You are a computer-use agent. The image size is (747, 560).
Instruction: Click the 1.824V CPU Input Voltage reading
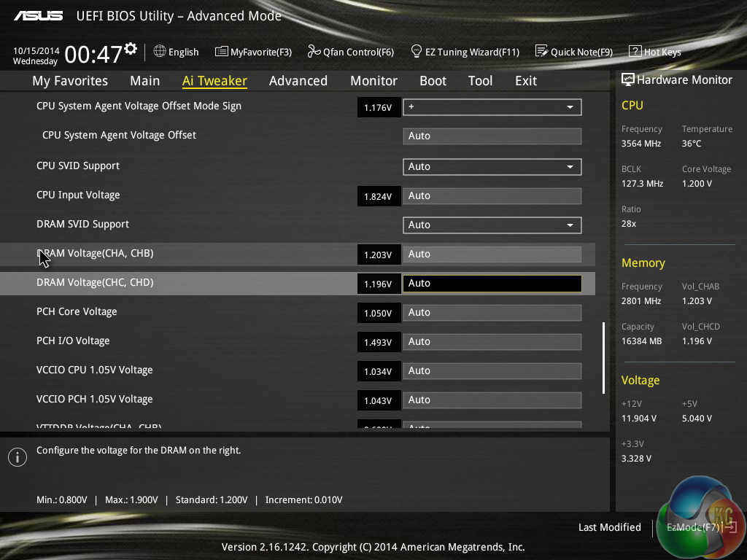click(x=379, y=196)
